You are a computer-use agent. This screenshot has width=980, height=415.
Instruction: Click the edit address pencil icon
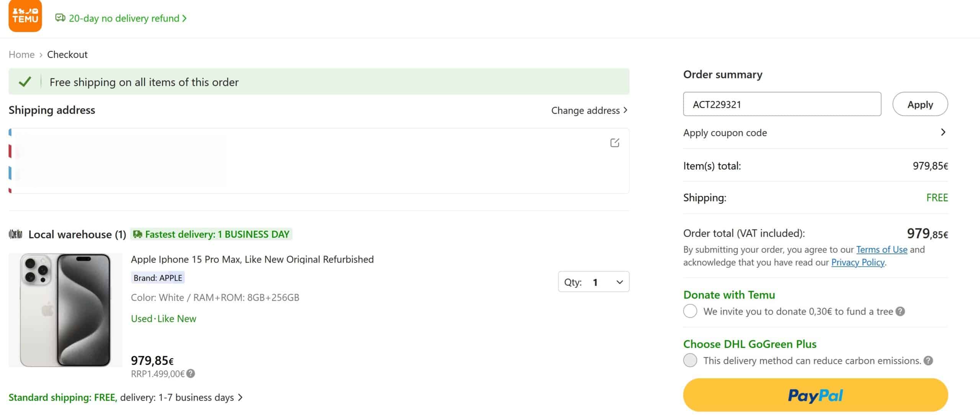tap(614, 143)
